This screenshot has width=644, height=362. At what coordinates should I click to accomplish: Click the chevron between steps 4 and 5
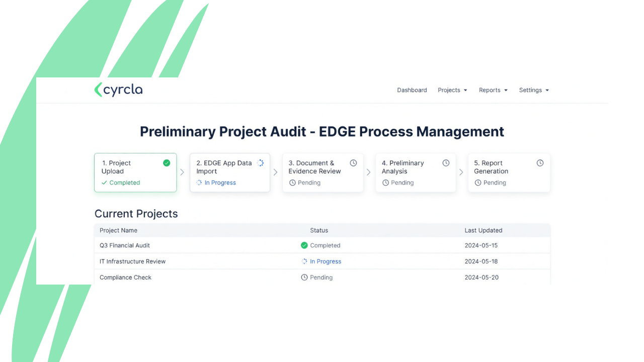(x=461, y=172)
